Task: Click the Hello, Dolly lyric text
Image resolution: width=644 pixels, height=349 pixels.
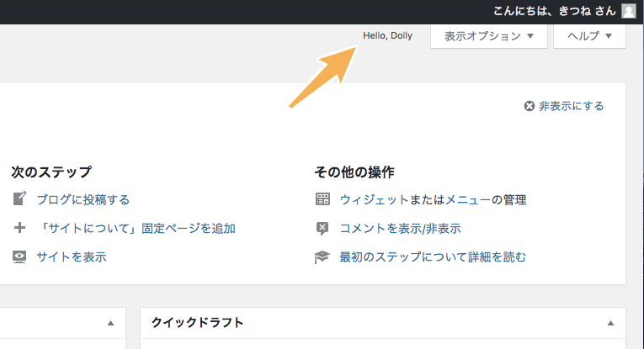Action: [387, 35]
